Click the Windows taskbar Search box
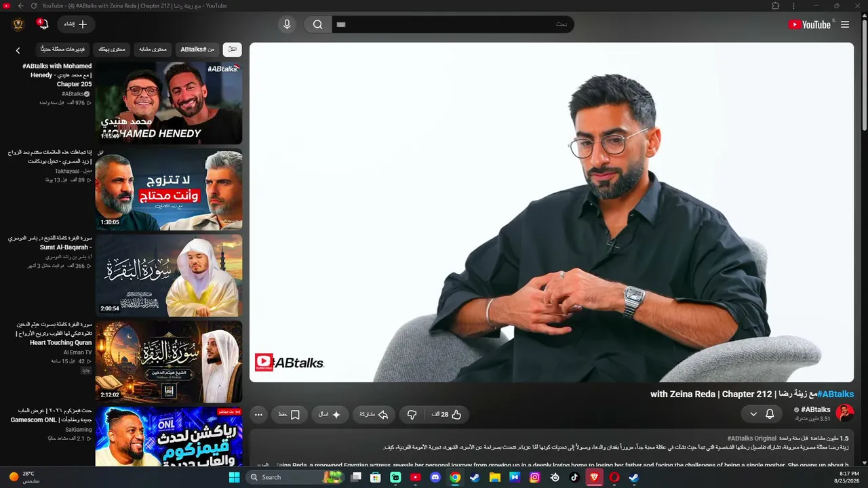The image size is (868, 488). point(294,477)
